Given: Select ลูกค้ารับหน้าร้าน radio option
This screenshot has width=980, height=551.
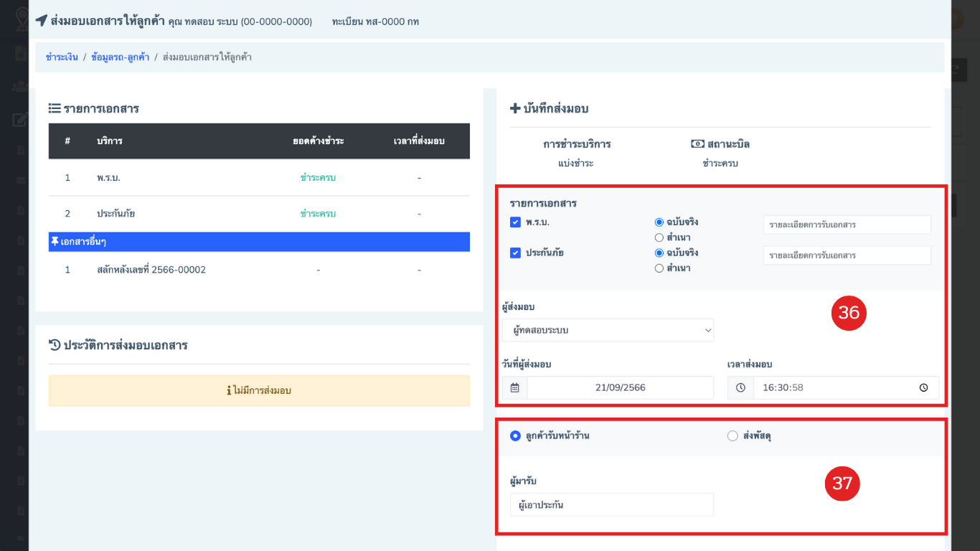Looking at the screenshot, I should pos(515,435).
